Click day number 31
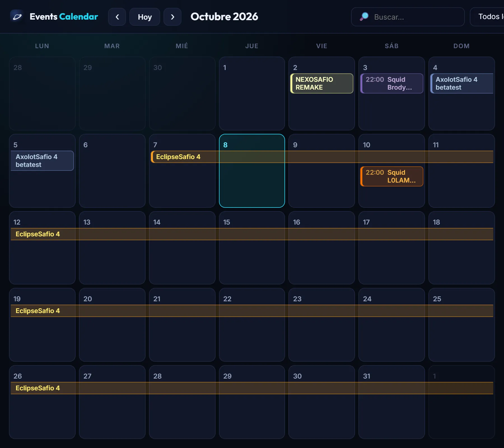The width and height of the screenshot is (504, 448). click(x=367, y=376)
